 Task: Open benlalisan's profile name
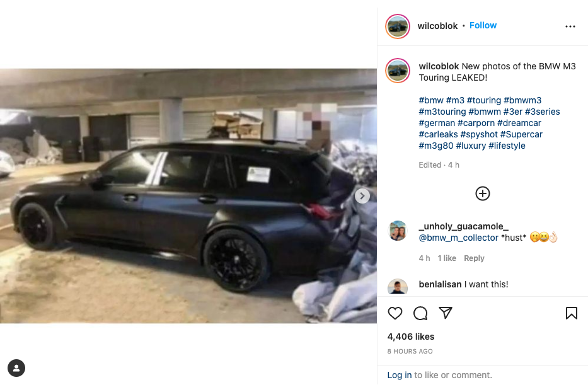click(440, 284)
